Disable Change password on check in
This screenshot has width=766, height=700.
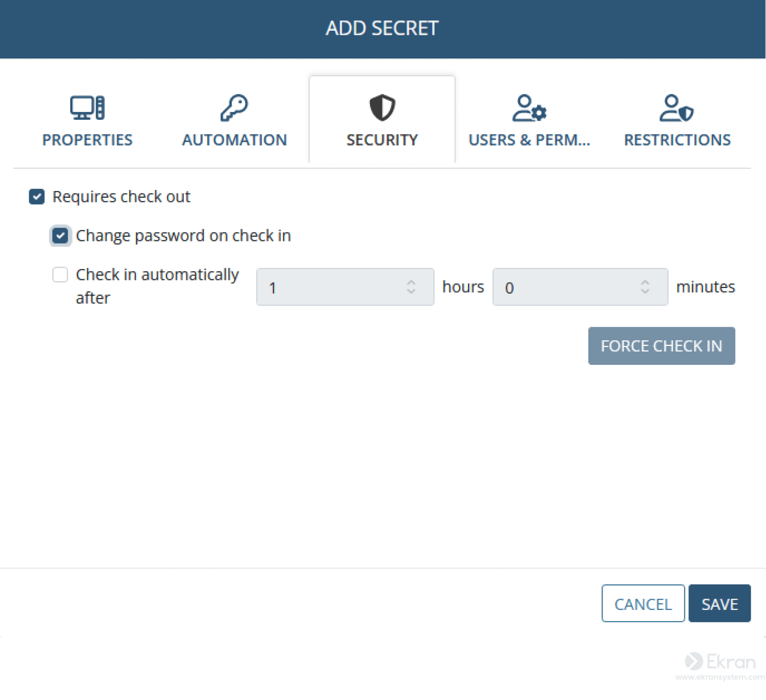pyautogui.click(x=60, y=236)
